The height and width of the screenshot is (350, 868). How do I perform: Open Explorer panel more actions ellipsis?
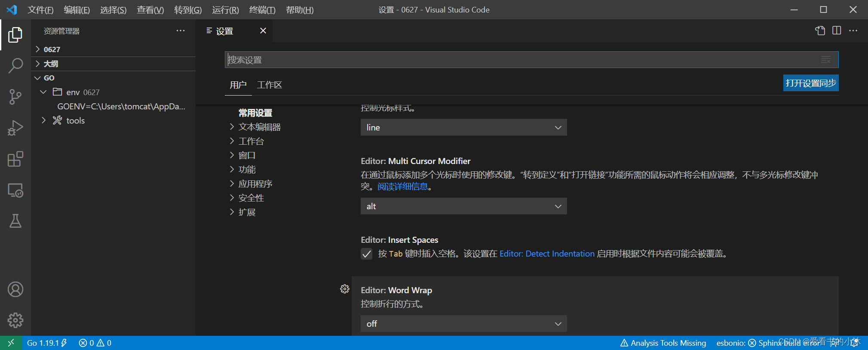[x=181, y=31]
